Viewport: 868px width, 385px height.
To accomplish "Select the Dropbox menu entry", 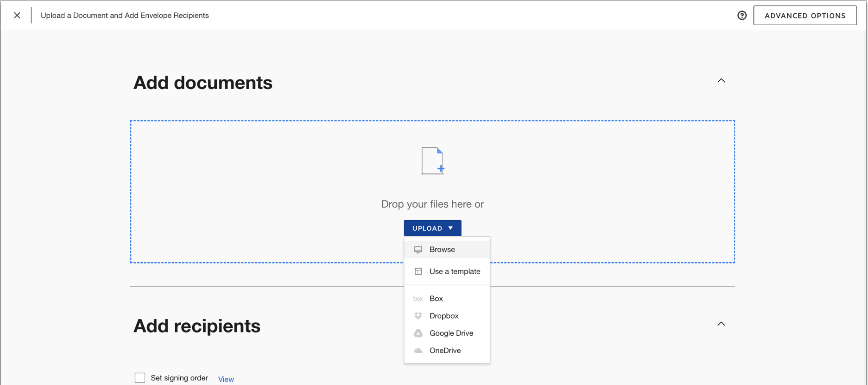I will (444, 316).
